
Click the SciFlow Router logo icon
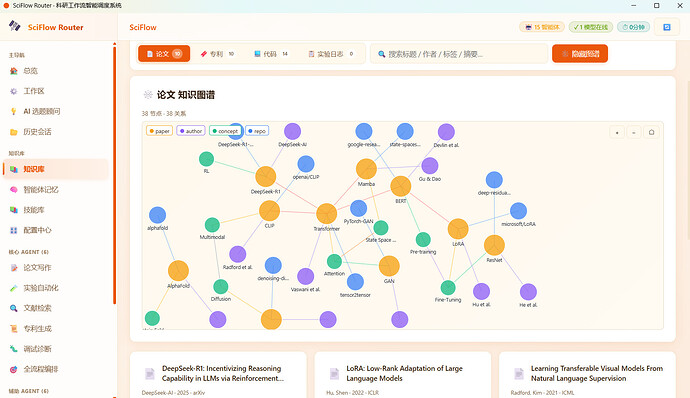(15, 26)
